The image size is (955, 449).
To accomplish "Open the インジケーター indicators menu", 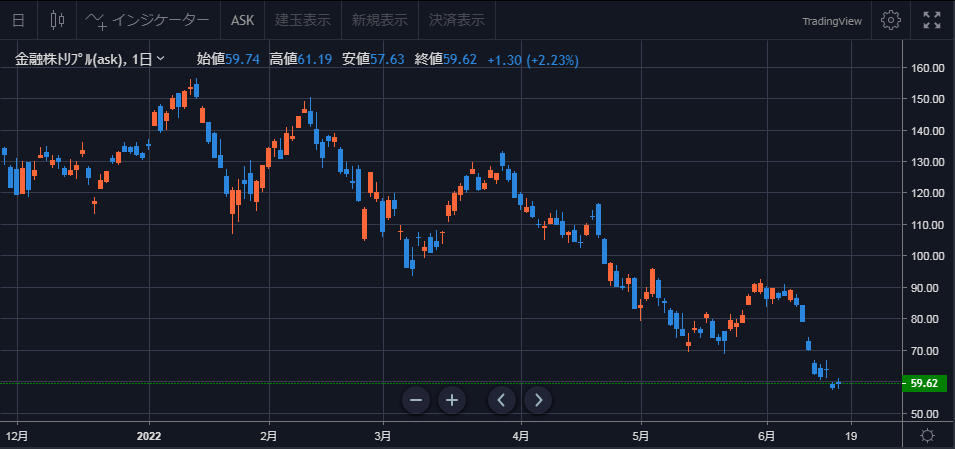I will 147,20.
